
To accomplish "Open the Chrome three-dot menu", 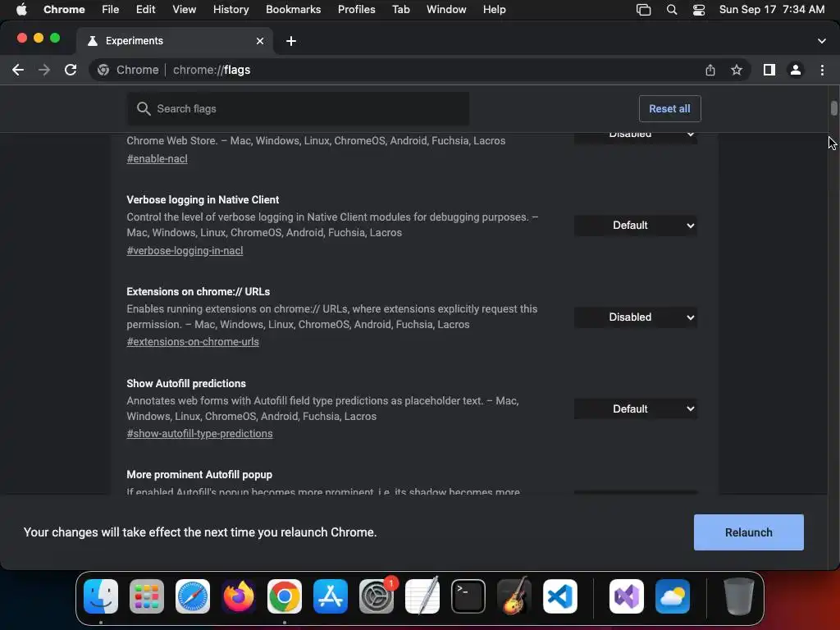I will 822,70.
